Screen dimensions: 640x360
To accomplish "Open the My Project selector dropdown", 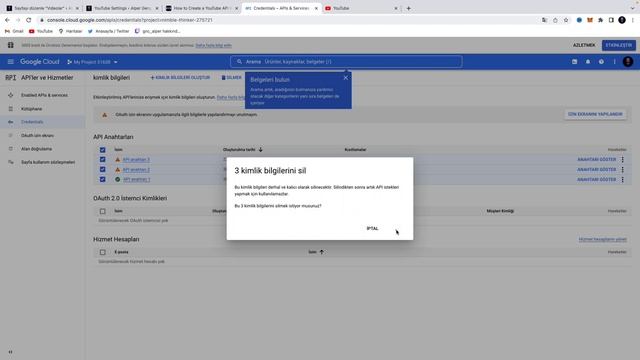I will 93,62.
